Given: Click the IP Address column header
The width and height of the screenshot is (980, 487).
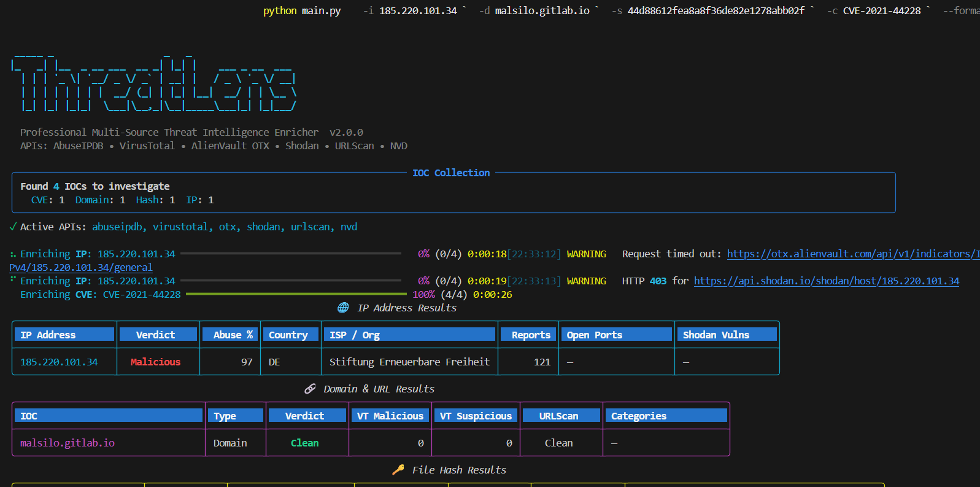Looking at the screenshot, I should click(x=64, y=335).
